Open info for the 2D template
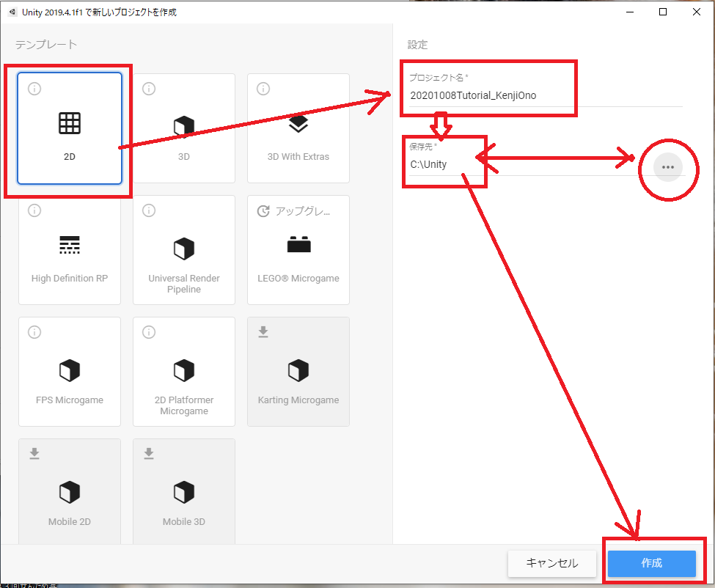This screenshot has height=588, width=715. (x=34, y=89)
